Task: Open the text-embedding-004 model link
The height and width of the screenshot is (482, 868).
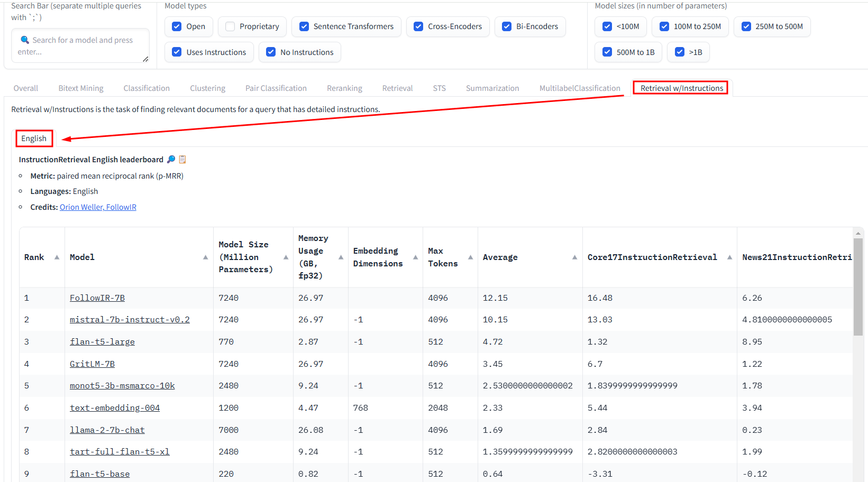Action: [x=115, y=408]
